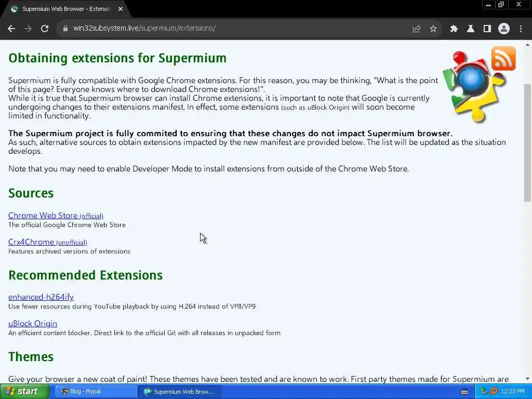This screenshot has height=399, width=532.
Task: Click the 'Themes' heading
Action: click(31, 356)
